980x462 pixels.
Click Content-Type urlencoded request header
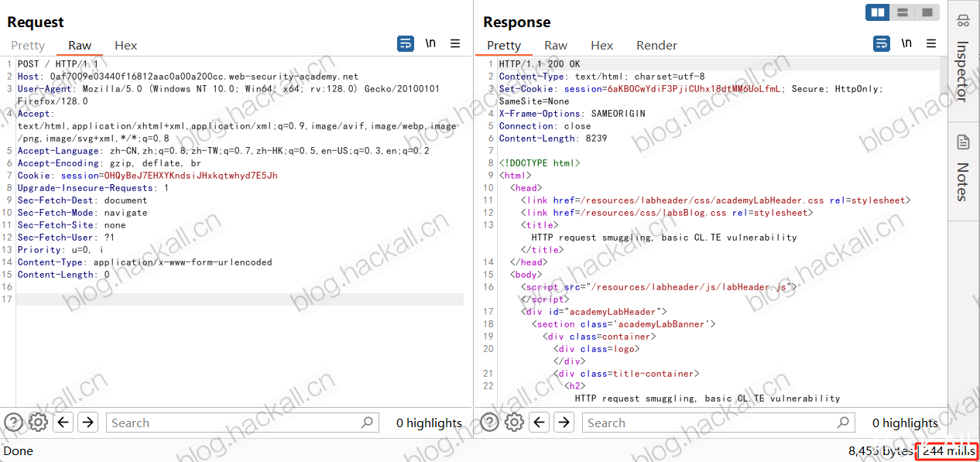pos(145,262)
